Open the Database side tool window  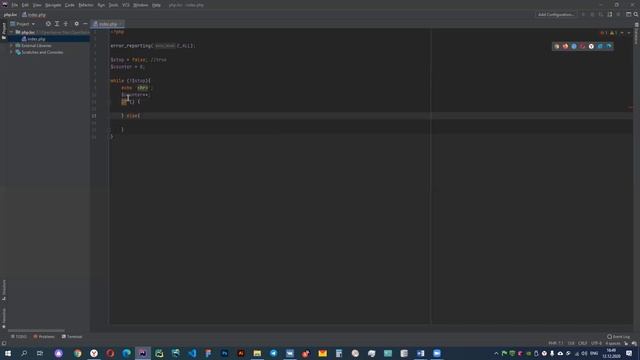pyautogui.click(x=636, y=33)
